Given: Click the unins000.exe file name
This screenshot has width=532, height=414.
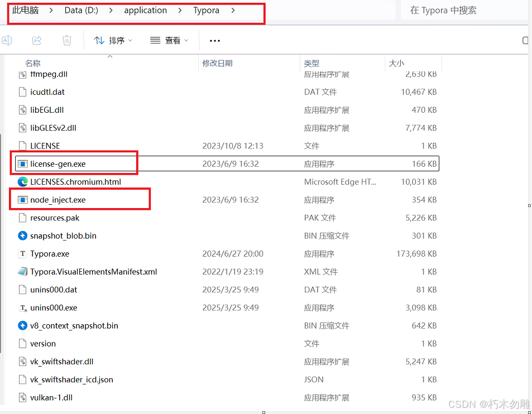Looking at the screenshot, I should coord(54,307).
